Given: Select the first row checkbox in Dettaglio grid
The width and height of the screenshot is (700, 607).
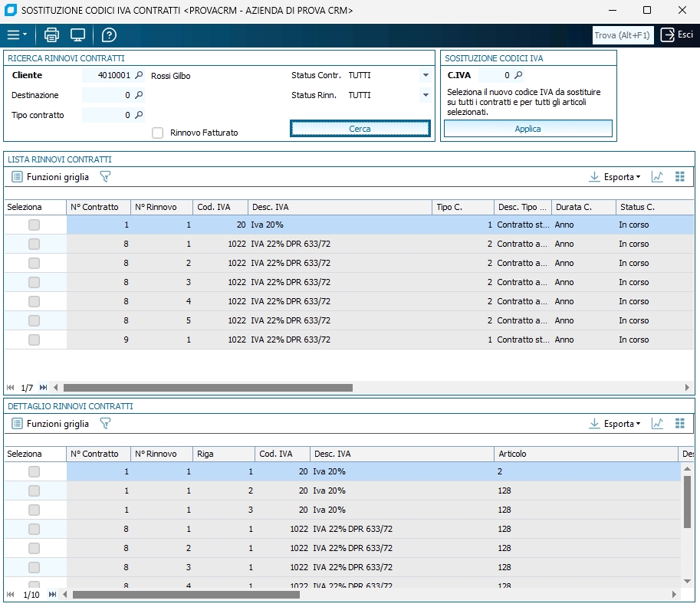Looking at the screenshot, I should click(x=34, y=472).
